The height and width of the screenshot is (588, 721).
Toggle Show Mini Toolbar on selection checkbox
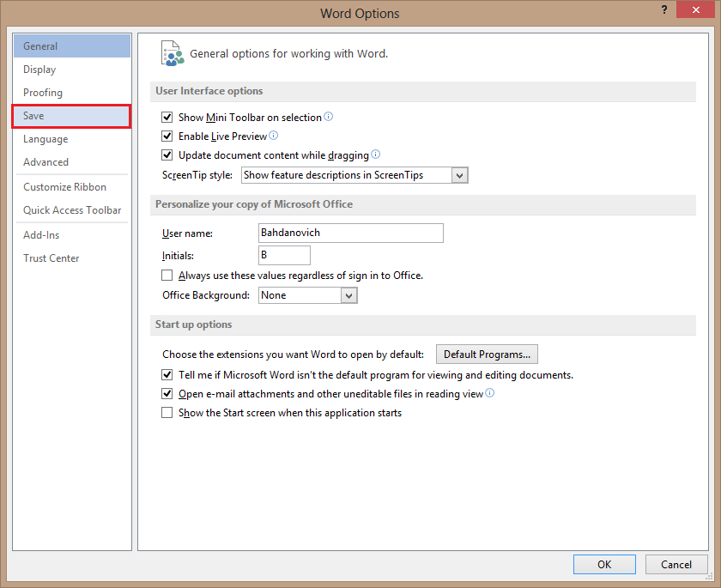tap(167, 118)
